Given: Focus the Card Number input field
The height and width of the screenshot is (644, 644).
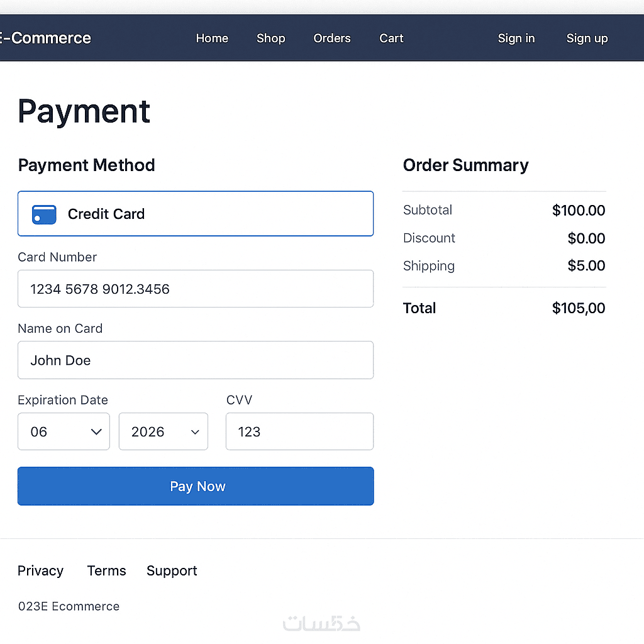Looking at the screenshot, I should 195,289.
